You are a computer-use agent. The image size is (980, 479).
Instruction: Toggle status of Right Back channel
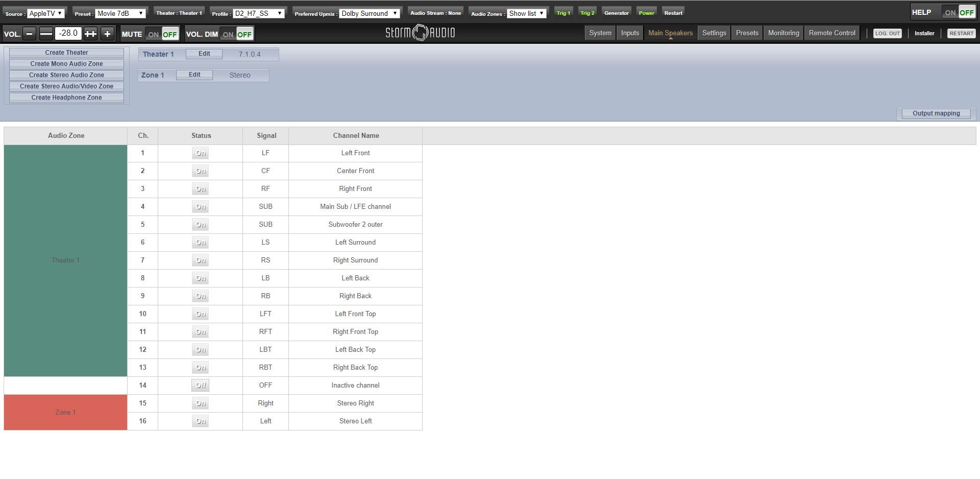tap(201, 296)
